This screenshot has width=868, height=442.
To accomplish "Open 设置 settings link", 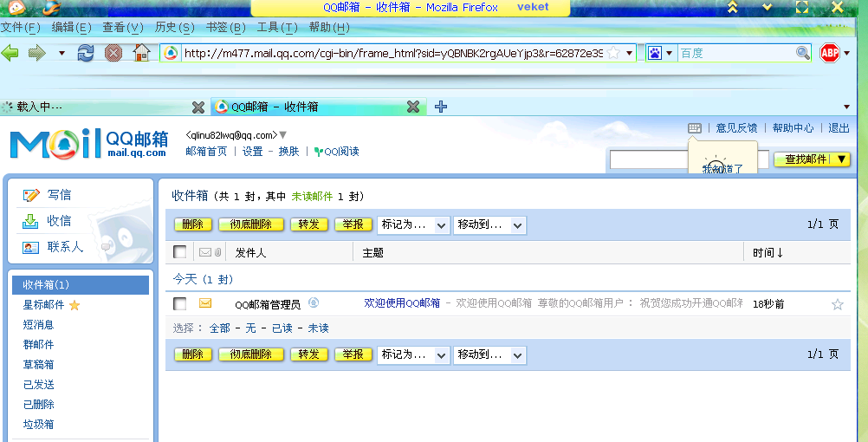I will [x=252, y=151].
